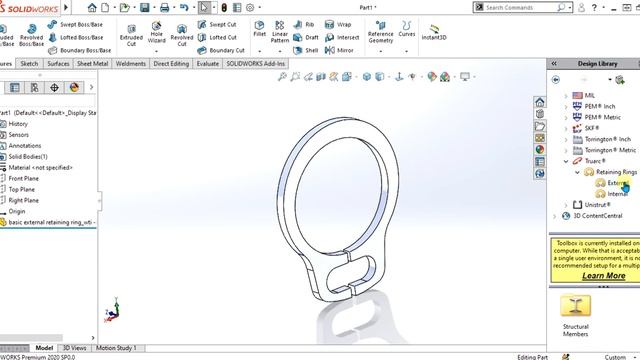
Task: Open the Direct Editing tab
Action: point(171,64)
